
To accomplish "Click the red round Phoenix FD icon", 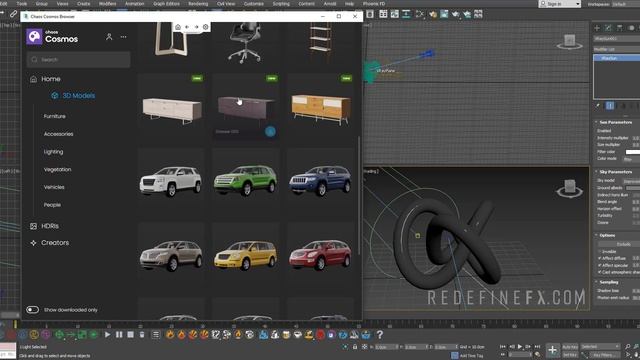I will coord(320,335).
